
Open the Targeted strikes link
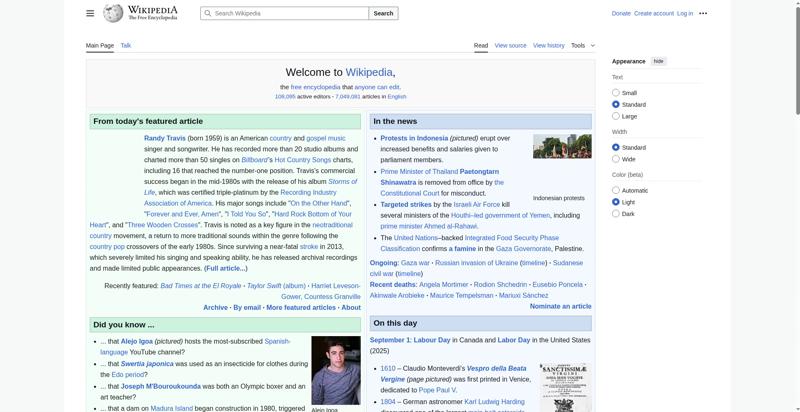(x=406, y=204)
